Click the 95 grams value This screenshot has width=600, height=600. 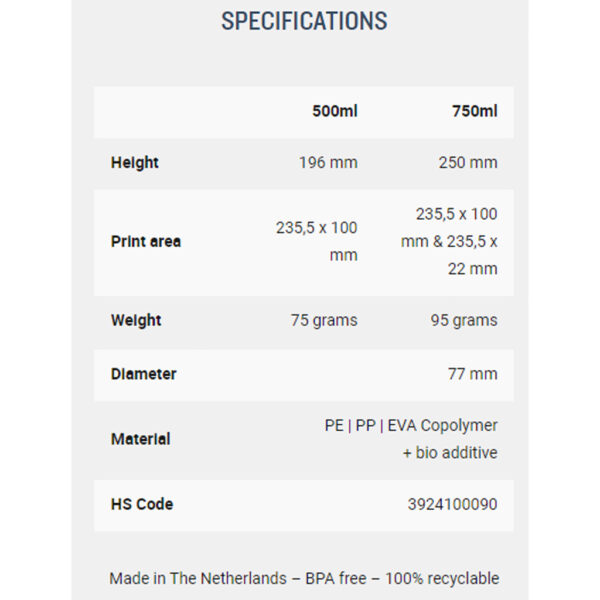point(464,321)
